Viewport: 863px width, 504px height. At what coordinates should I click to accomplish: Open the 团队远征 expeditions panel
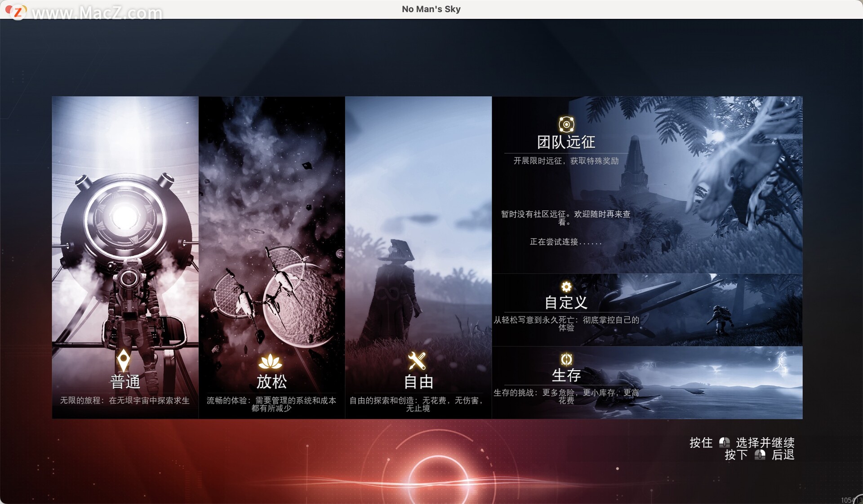647,180
